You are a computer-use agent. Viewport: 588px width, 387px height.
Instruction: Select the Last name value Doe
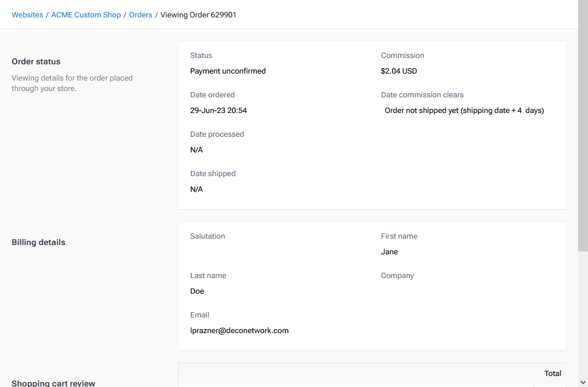pyautogui.click(x=197, y=291)
